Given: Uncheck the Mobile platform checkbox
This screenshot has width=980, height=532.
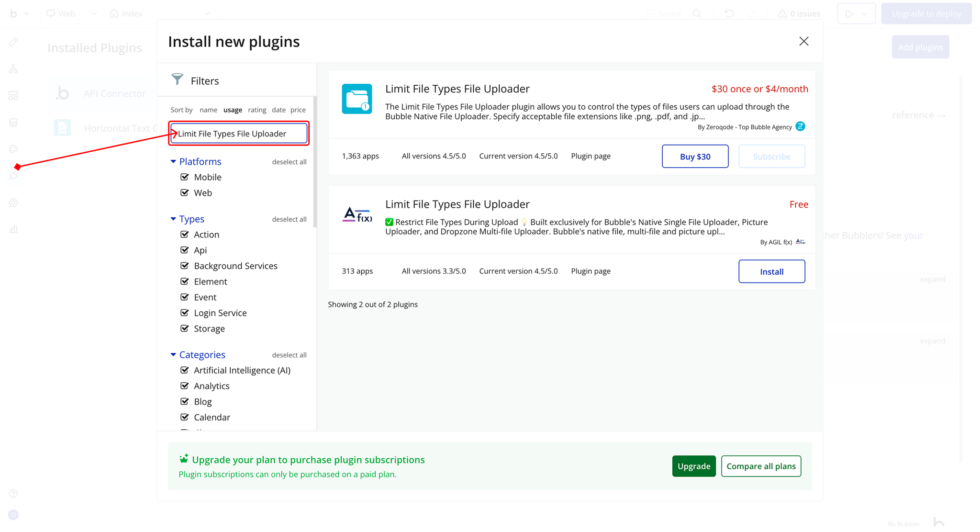Looking at the screenshot, I should (x=185, y=177).
